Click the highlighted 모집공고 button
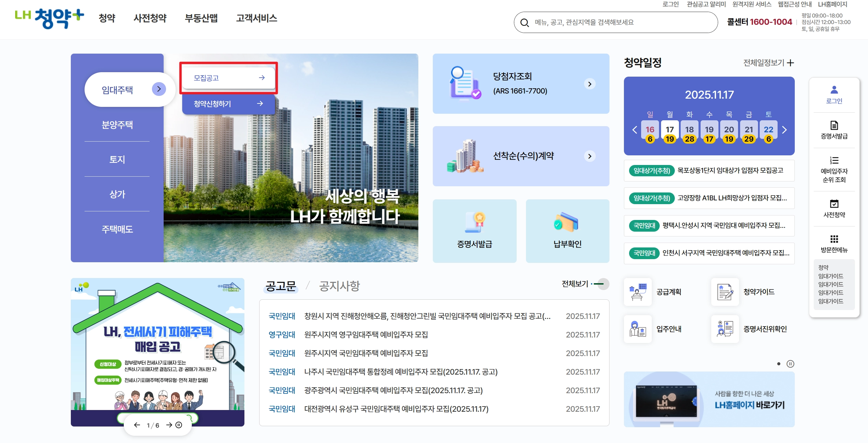The height and width of the screenshot is (443, 868). tap(229, 78)
